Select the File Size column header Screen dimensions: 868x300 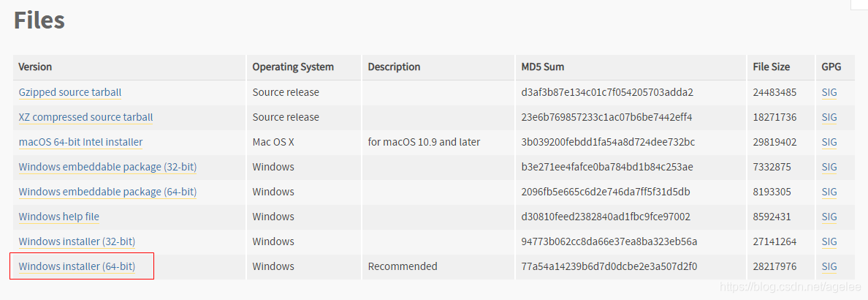pyautogui.click(x=771, y=67)
